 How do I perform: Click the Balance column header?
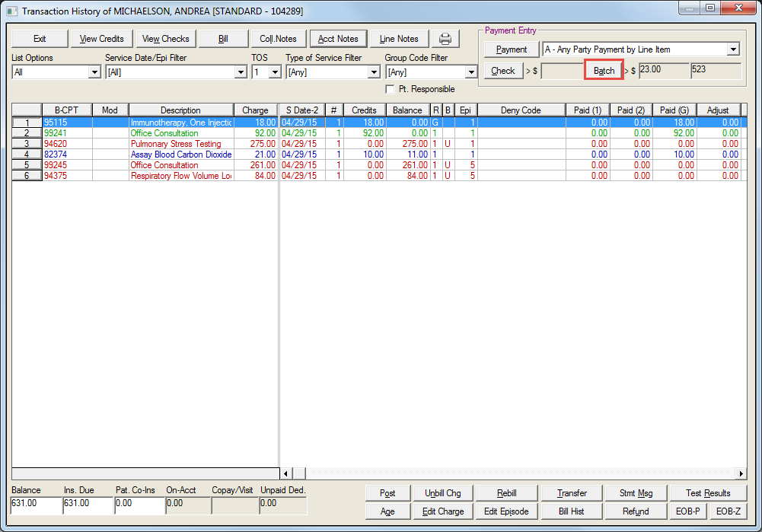[x=407, y=110]
